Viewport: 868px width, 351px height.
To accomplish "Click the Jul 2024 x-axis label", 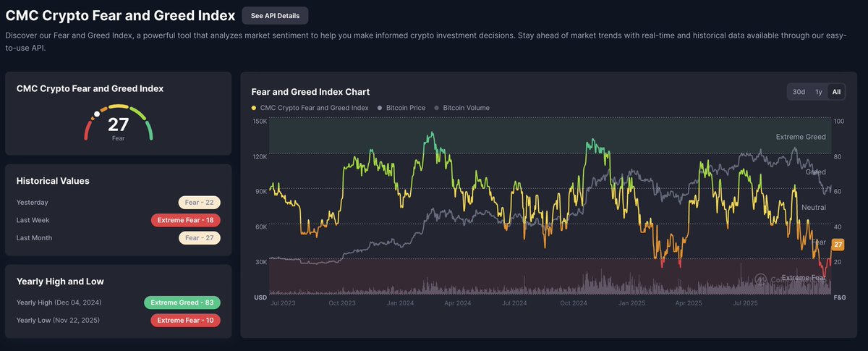I will (514, 304).
